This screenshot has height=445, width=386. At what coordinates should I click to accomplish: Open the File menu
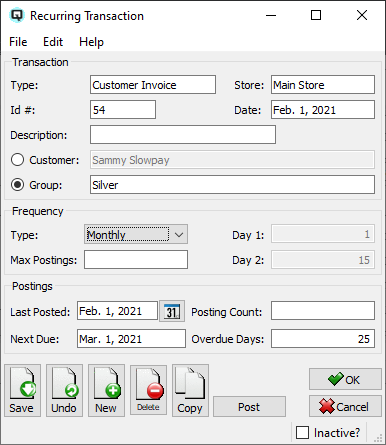point(18,42)
